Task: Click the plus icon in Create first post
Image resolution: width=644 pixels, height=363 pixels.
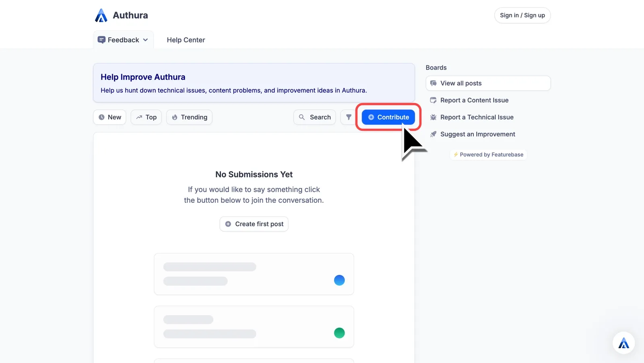Action: click(x=228, y=224)
